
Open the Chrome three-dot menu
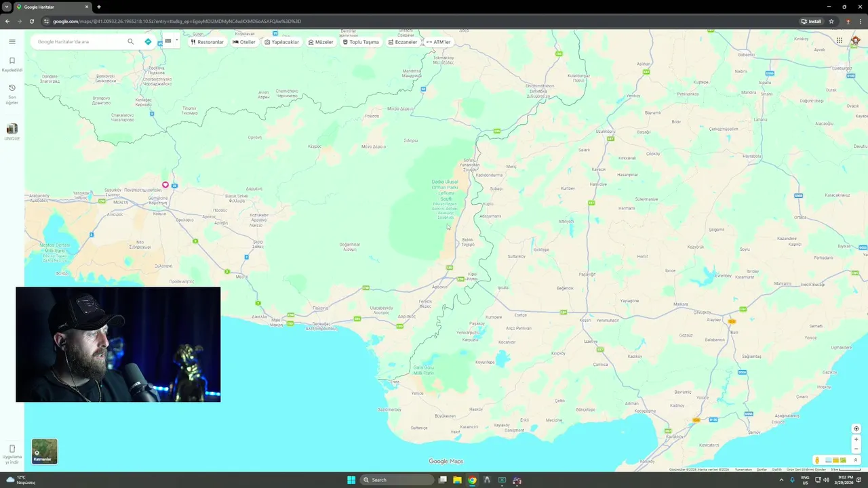point(861,21)
